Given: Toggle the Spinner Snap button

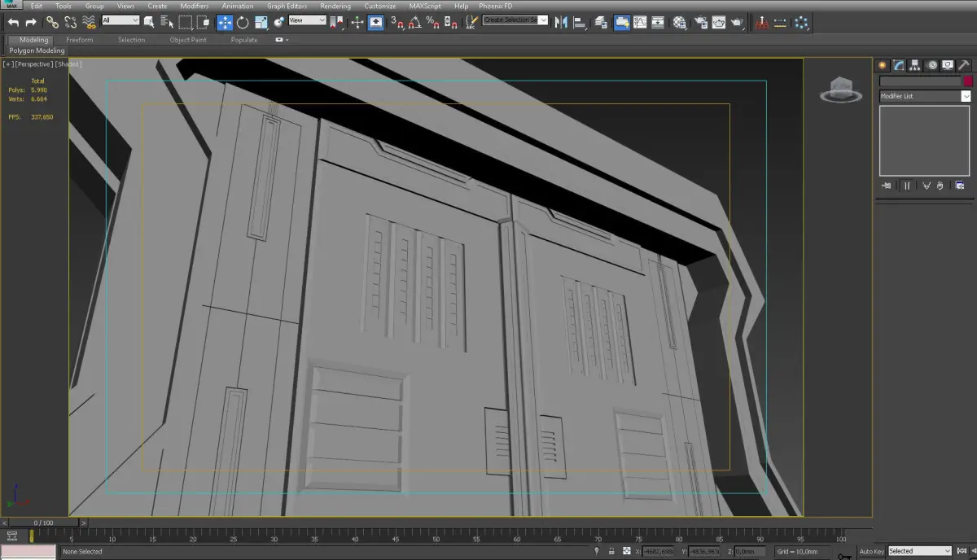Looking at the screenshot, I should [x=451, y=22].
